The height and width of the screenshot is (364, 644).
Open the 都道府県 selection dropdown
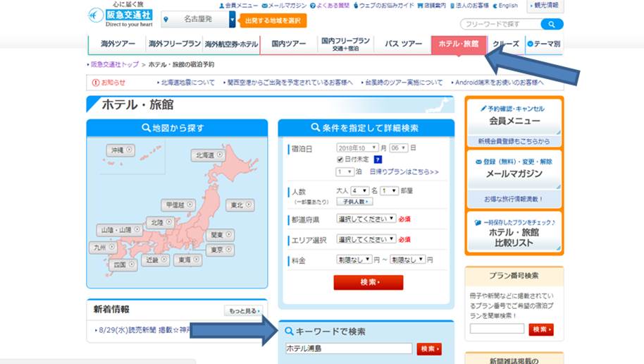[x=366, y=219]
